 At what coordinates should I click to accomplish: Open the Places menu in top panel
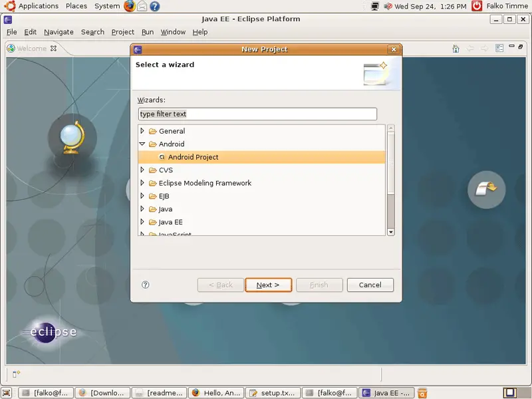76,6
